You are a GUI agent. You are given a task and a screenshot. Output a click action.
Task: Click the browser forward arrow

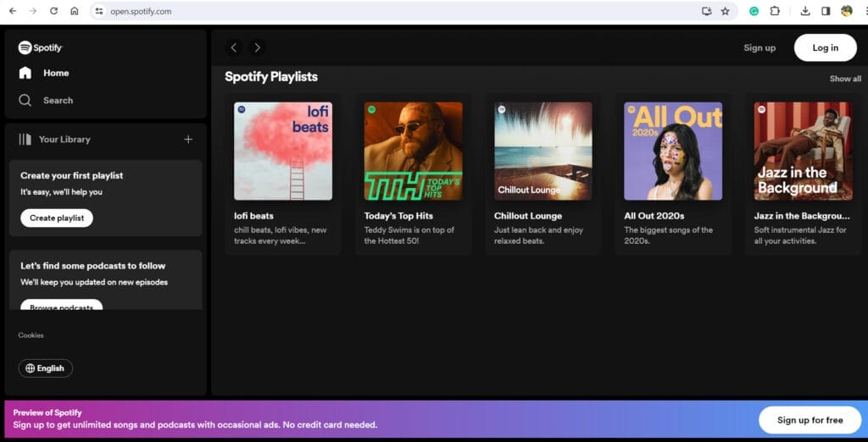click(33, 11)
